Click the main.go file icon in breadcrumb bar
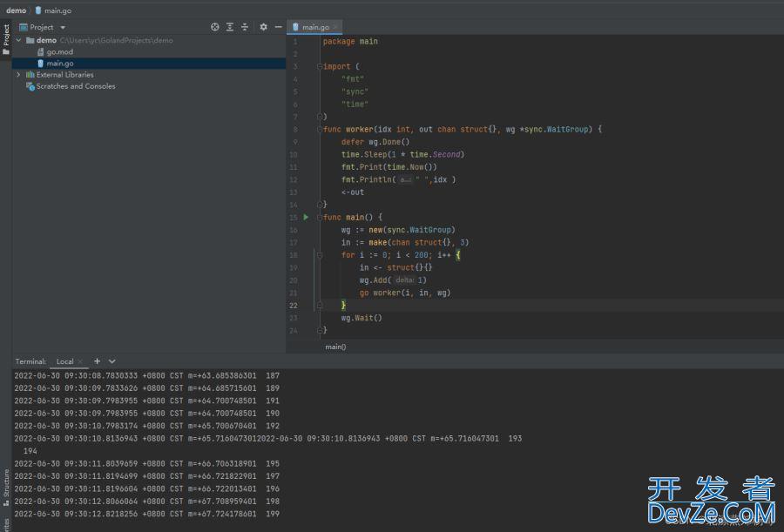Image resolution: width=784 pixels, height=532 pixels. [x=38, y=10]
